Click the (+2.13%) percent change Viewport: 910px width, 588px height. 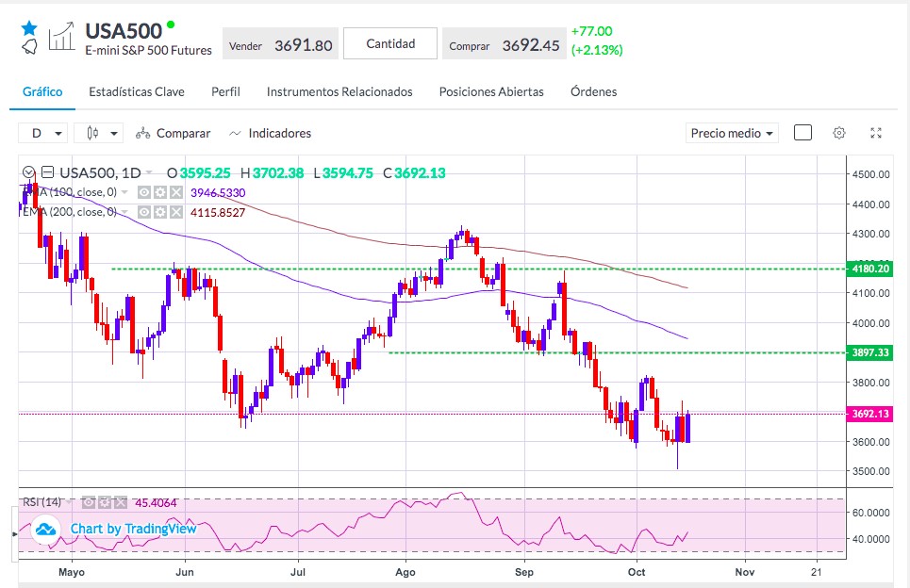(597, 50)
